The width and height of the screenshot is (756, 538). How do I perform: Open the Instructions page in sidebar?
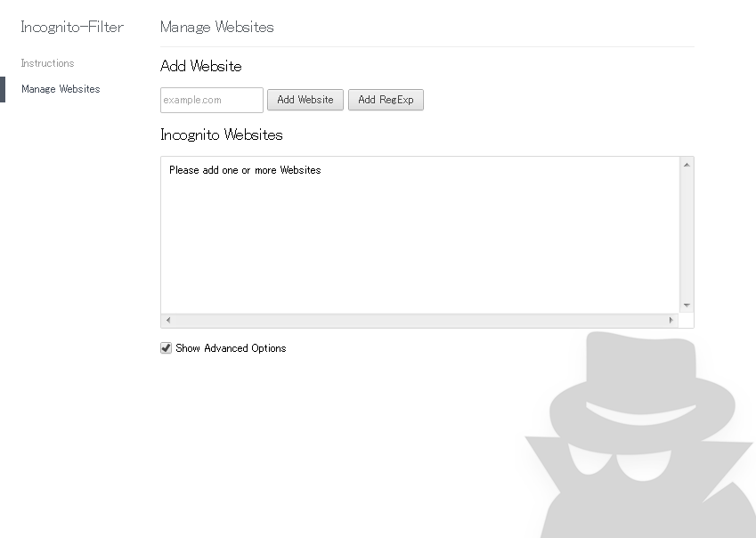(x=47, y=63)
